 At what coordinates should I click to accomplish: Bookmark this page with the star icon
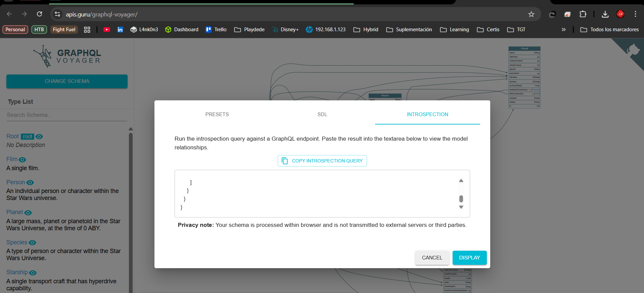[531, 14]
